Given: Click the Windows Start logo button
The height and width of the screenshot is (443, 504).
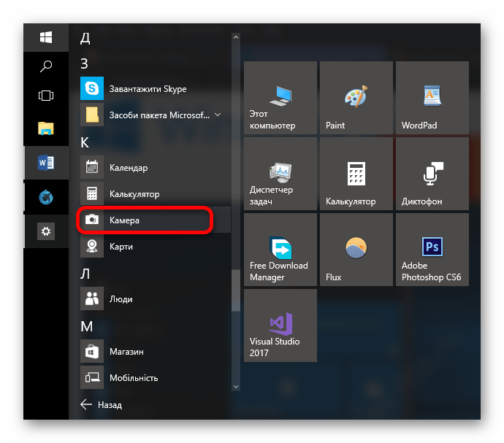Looking at the screenshot, I should [x=46, y=37].
